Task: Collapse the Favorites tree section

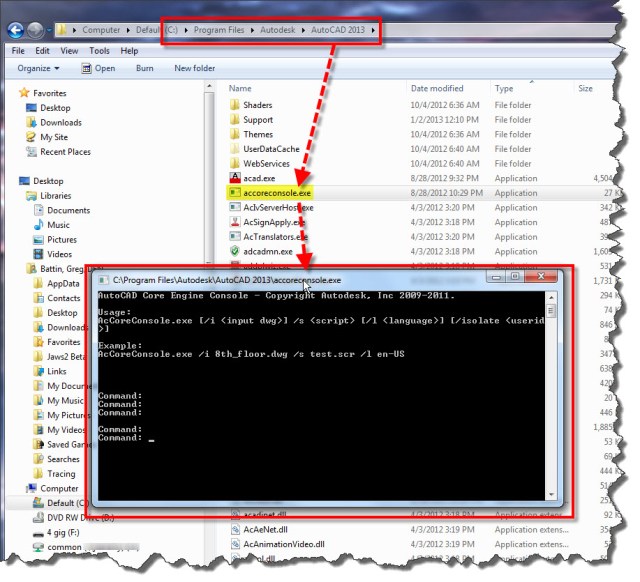Action: click(11, 93)
